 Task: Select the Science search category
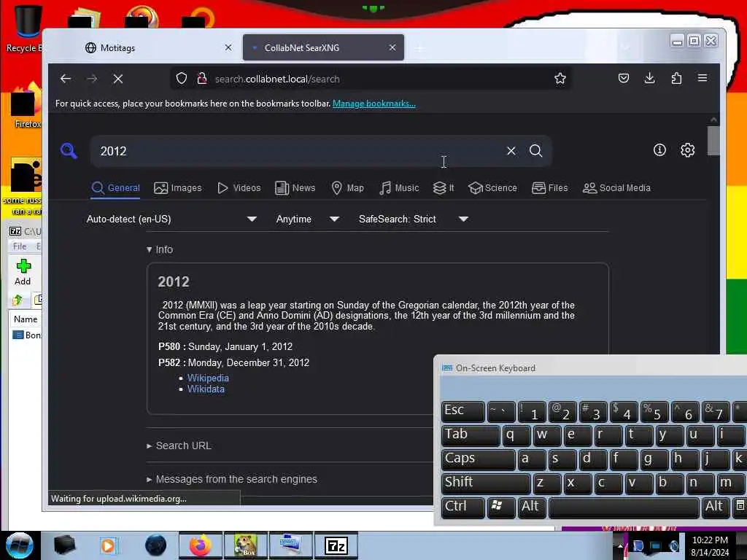point(492,188)
